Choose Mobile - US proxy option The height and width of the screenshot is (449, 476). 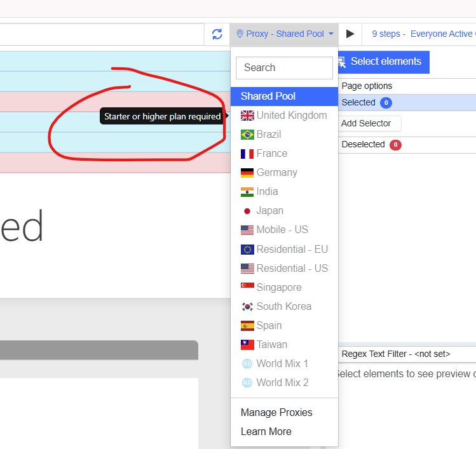coord(282,230)
